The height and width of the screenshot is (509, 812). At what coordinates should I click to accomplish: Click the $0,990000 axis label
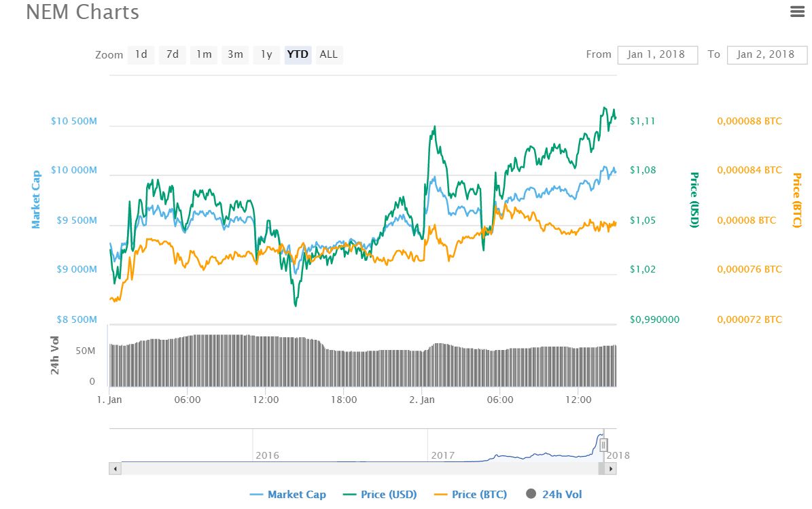pos(654,319)
